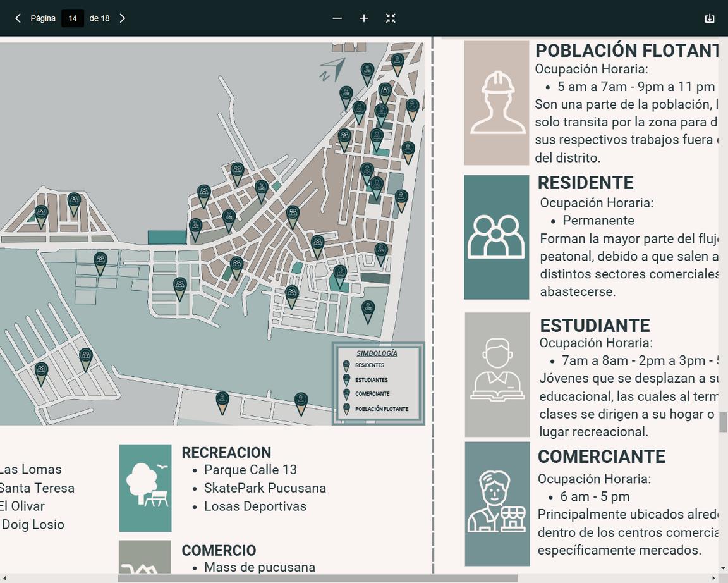Screen dimensions: 728x583
Task: Click the Mass de pucusana list item
Action: (x=260, y=567)
